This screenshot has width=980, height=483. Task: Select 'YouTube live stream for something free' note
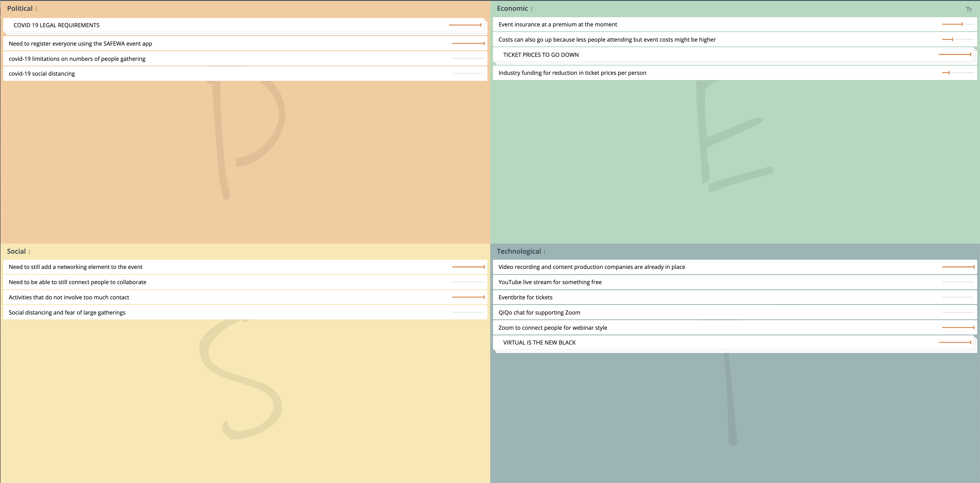[550, 282]
